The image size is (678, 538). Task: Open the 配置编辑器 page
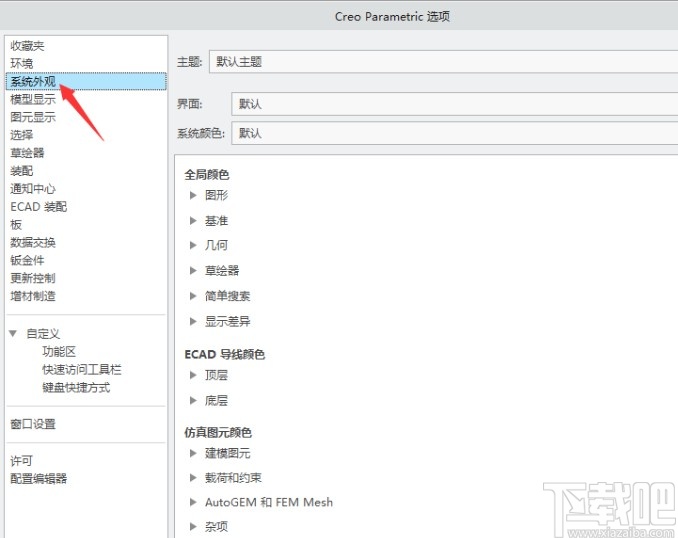coord(38,478)
